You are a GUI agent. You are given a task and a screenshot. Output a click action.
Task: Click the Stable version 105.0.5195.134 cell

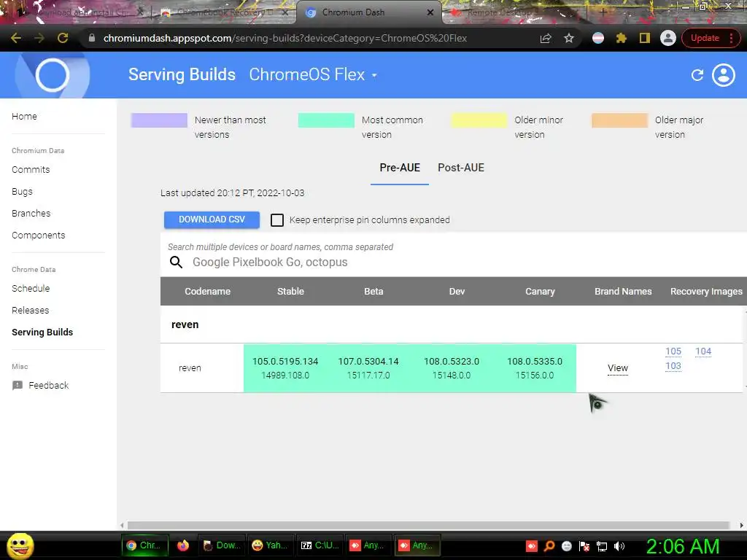tap(285, 368)
